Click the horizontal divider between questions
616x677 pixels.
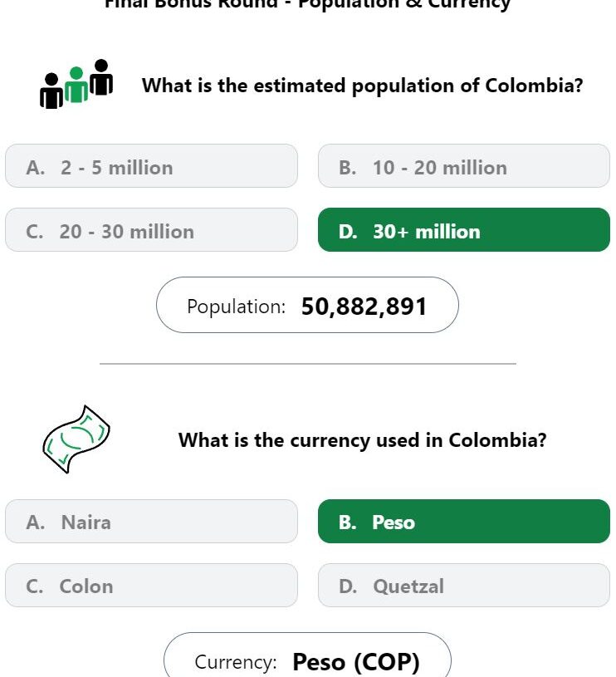click(x=307, y=364)
